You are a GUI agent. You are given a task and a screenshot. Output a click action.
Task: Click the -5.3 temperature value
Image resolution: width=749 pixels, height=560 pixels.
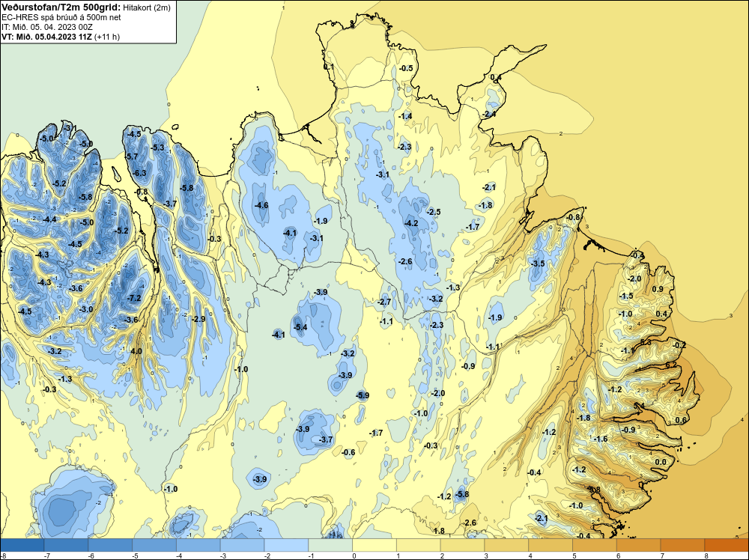157,147
